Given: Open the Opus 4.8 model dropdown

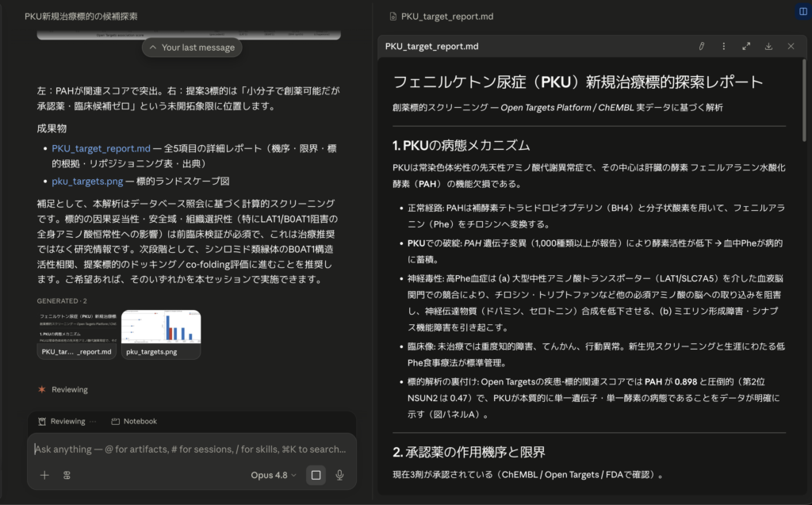Looking at the screenshot, I should 274,475.
